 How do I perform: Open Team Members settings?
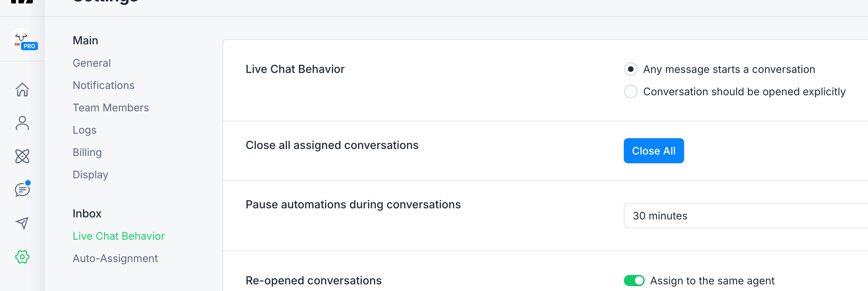click(111, 108)
